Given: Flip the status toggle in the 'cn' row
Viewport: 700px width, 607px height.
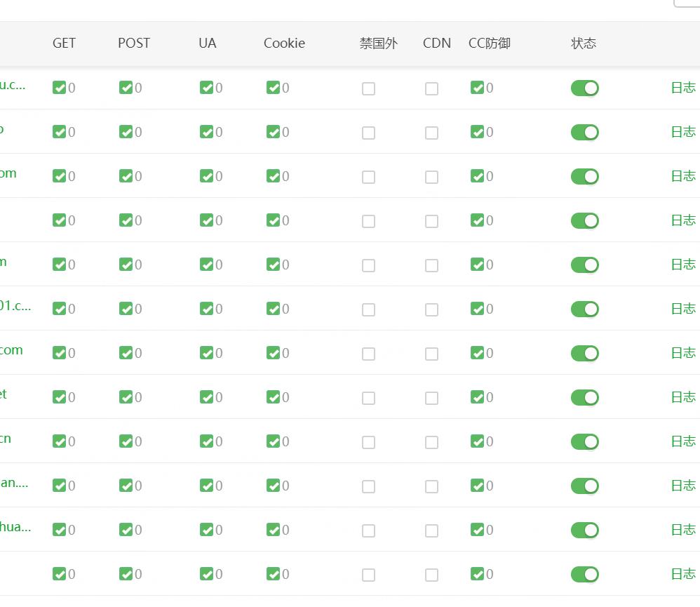Looking at the screenshot, I should 584,441.
